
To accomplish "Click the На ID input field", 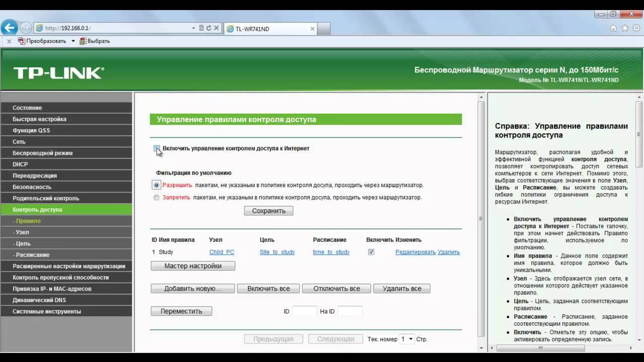I will [350, 311].
